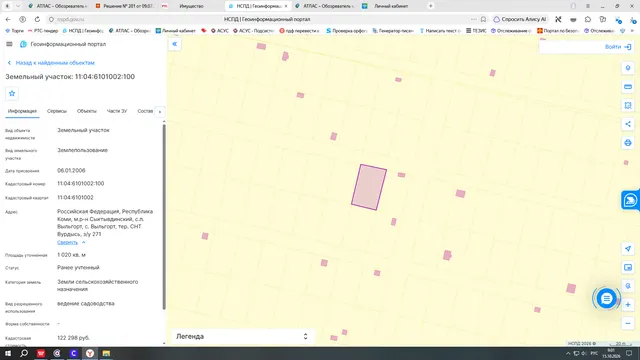Switch to 'Имущество' browser tab

191,6
